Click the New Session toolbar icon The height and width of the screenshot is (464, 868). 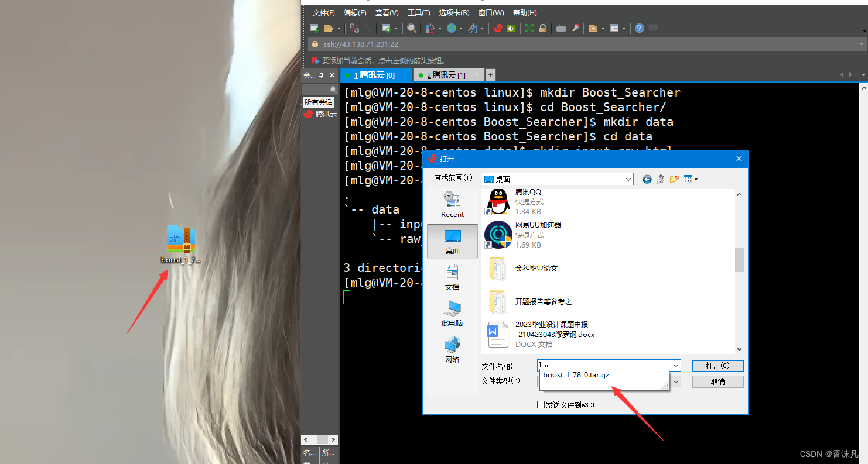(315, 28)
